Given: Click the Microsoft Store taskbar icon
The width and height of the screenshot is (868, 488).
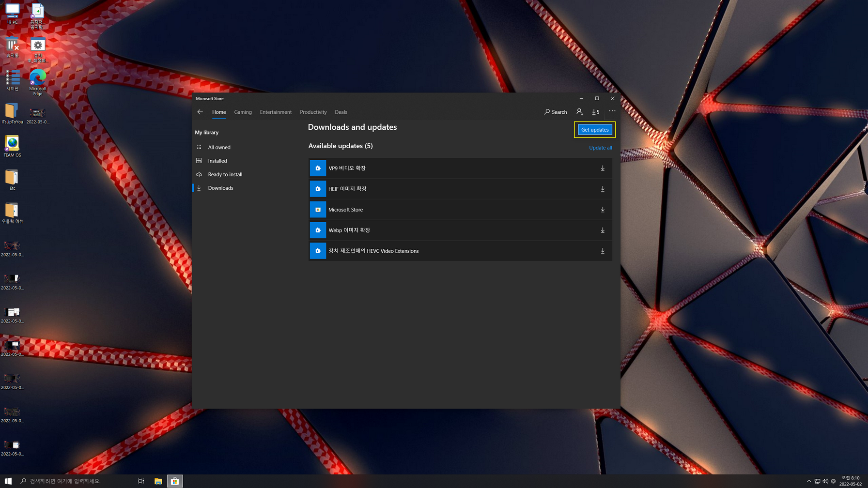Looking at the screenshot, I should click(x=175, y=481).
